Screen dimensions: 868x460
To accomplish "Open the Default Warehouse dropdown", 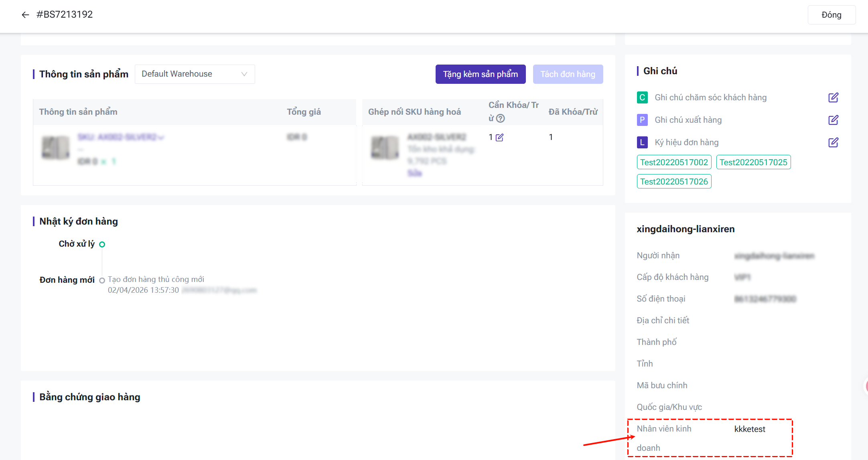I will tap(195, 74).
